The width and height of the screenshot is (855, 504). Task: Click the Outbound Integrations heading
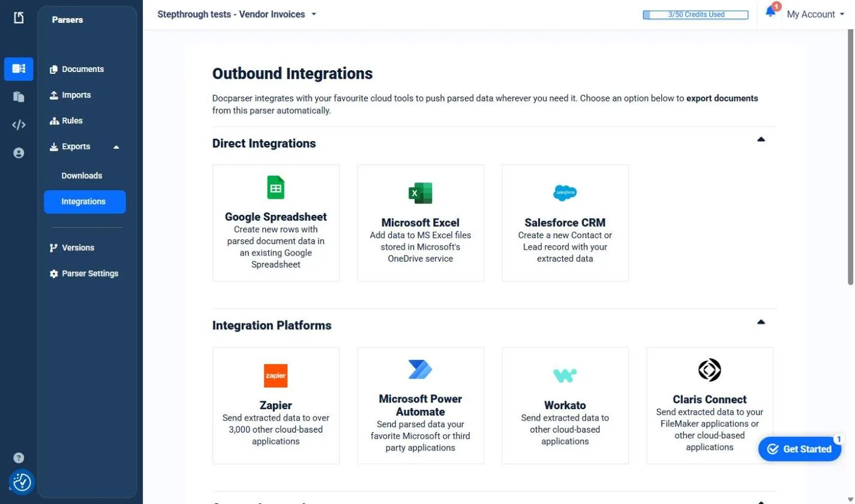292,74
